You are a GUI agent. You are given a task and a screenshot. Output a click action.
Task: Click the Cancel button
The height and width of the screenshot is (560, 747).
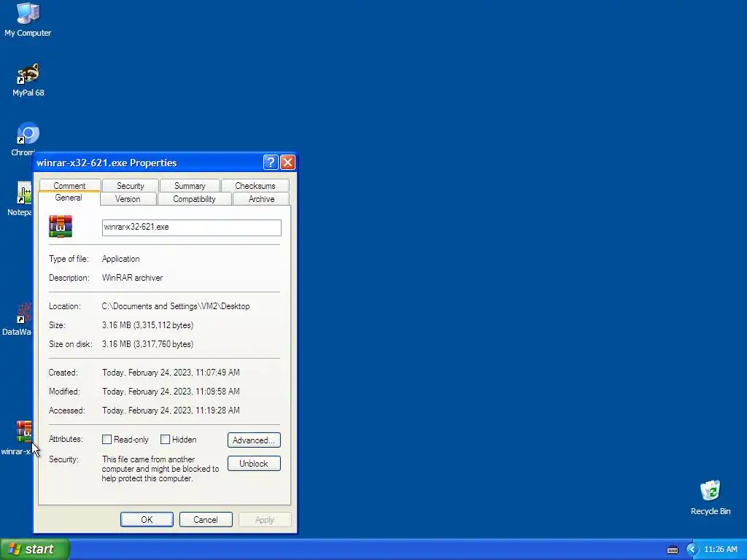pos(206,519)
